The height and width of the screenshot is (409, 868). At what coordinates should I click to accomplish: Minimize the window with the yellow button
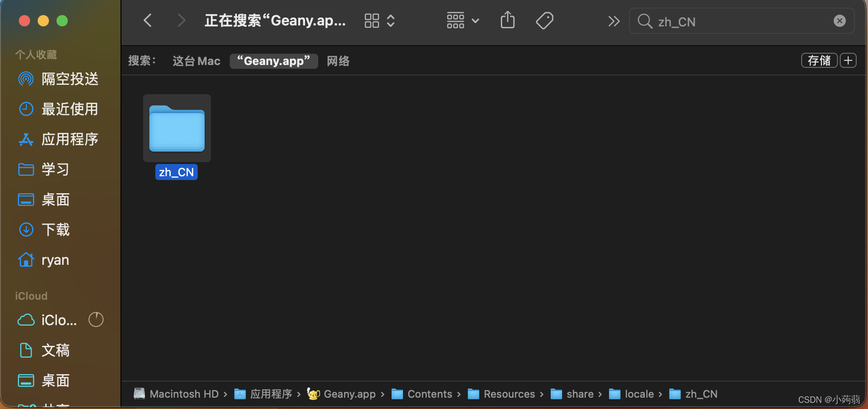pyautogui.click(x=43, y=21)
